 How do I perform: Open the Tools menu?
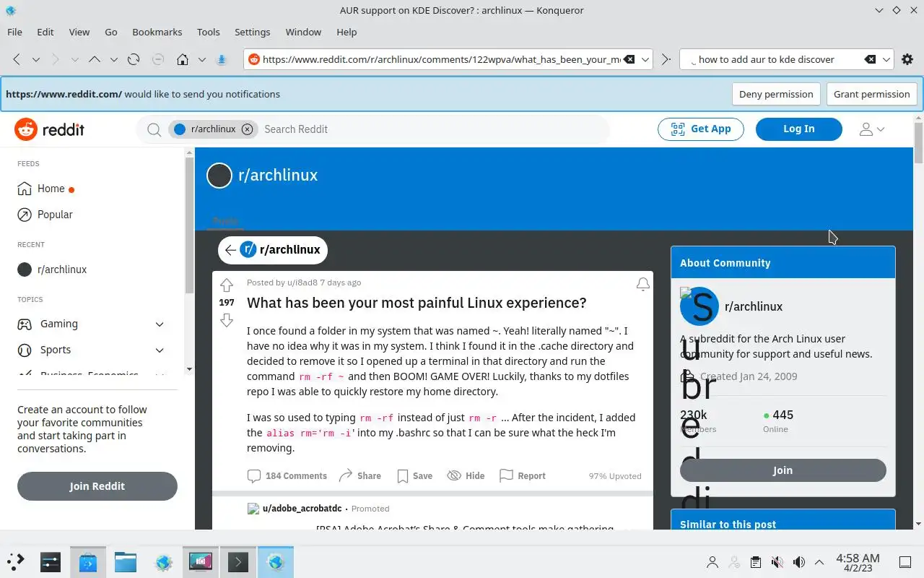pos(209,32)
